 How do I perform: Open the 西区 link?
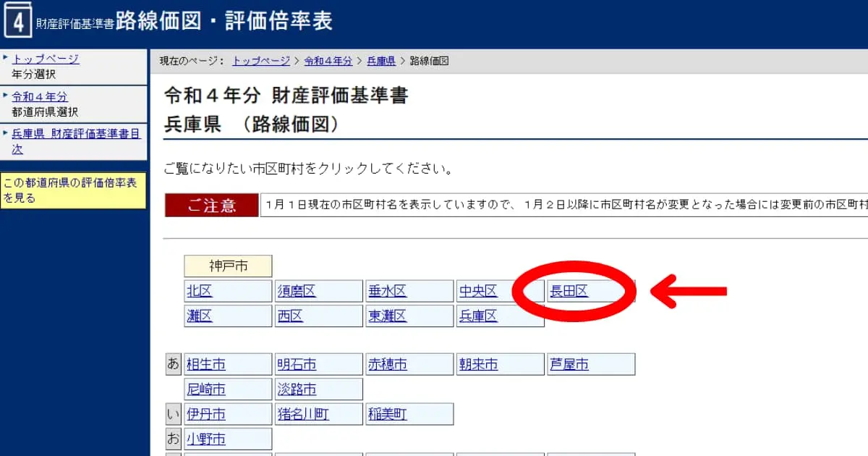click(292, 316)
